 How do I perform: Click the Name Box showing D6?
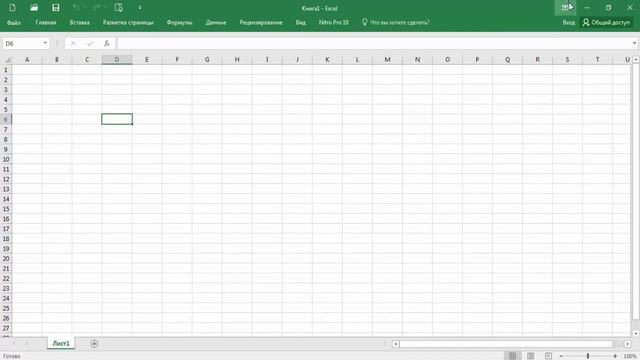pos(22,43)
